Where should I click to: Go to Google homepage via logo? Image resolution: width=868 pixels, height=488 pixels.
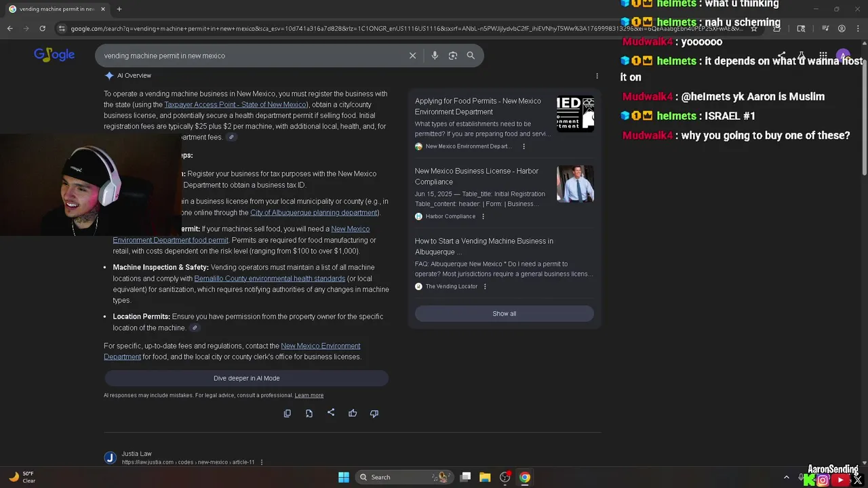[x=54, y=55]
